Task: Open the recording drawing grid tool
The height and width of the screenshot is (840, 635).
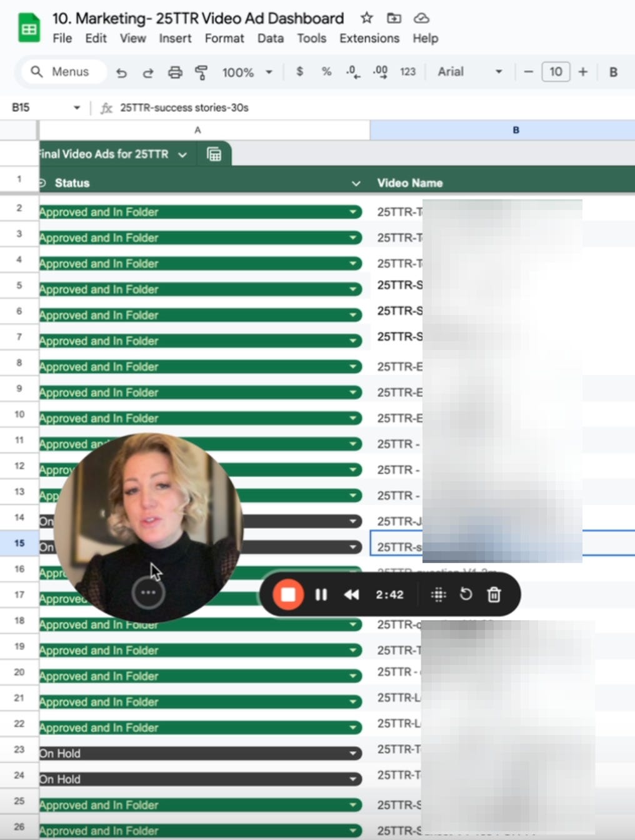Action: (439, 594)
